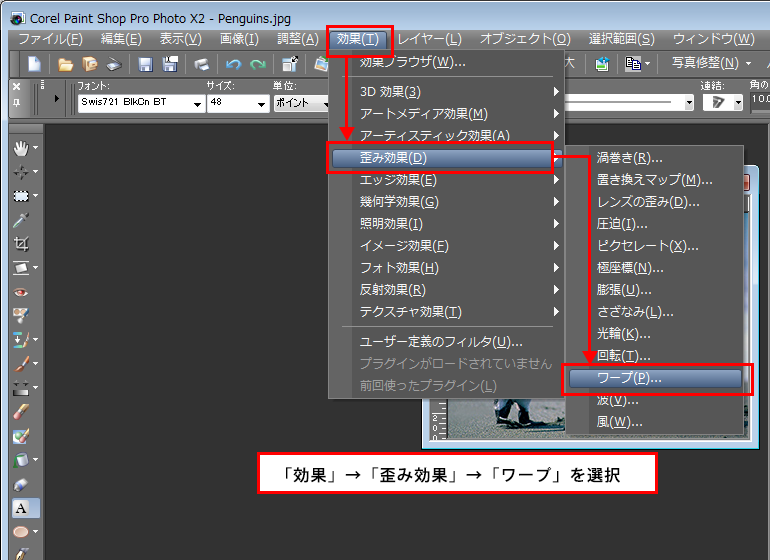Toggle the tool options palette pin
Screen dimensions: 770x560
click(x=17, y=102)
